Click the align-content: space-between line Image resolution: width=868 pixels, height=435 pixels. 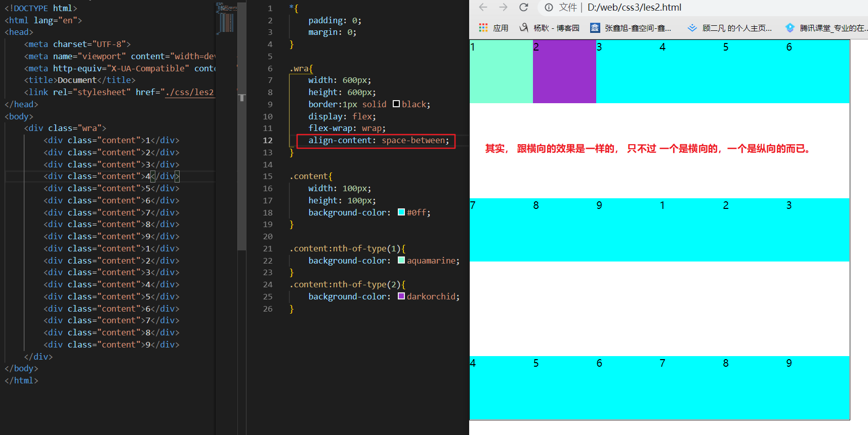[378, 141]
